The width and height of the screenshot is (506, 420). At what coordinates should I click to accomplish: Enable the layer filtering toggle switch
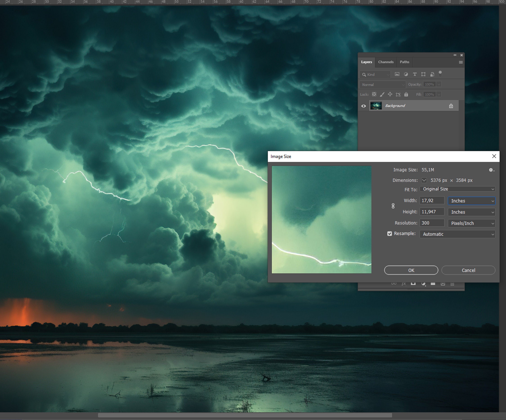point(441,74)
